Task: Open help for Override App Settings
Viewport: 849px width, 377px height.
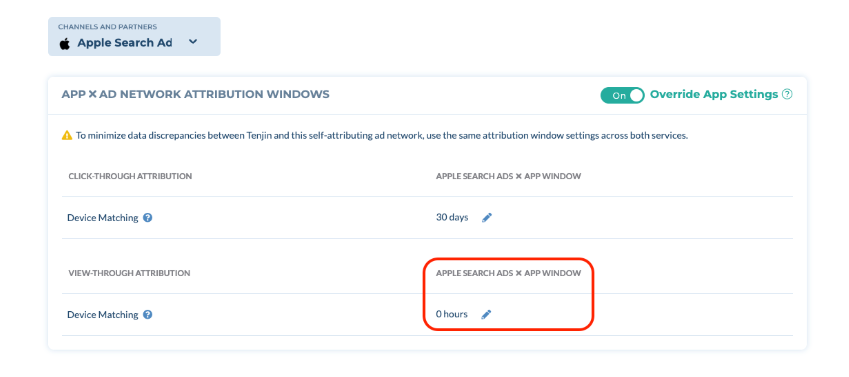Action: tap(787, 95)
